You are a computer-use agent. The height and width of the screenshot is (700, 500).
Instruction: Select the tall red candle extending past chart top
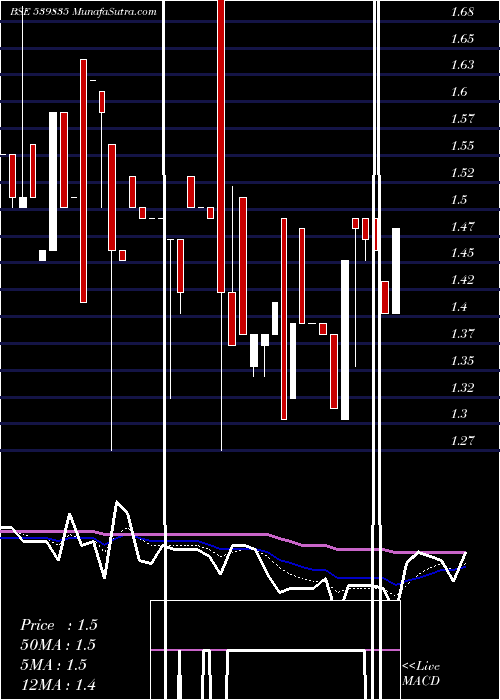point(221,146)
